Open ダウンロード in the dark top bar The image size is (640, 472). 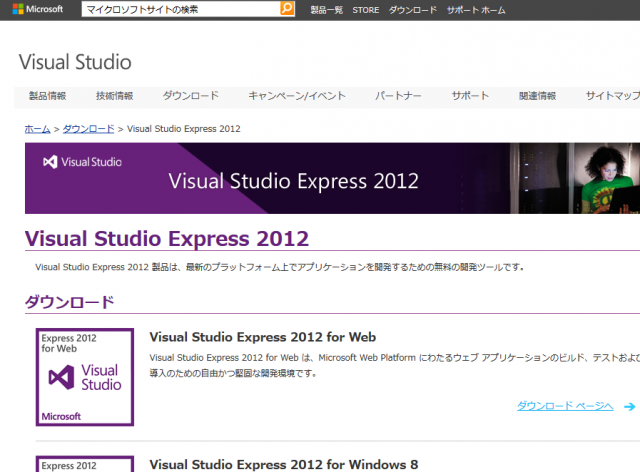click(x=413, y=10)
